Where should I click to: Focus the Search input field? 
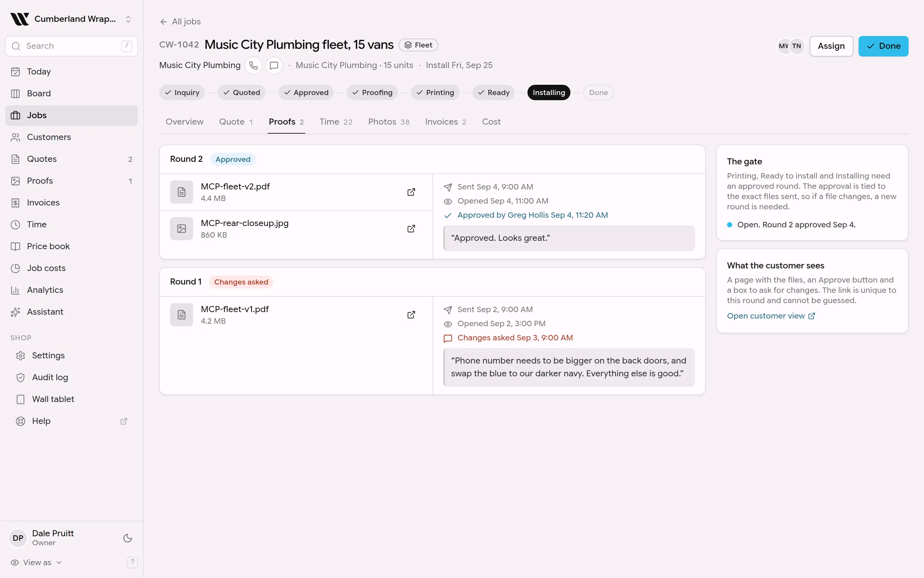[x=72, y=46]
